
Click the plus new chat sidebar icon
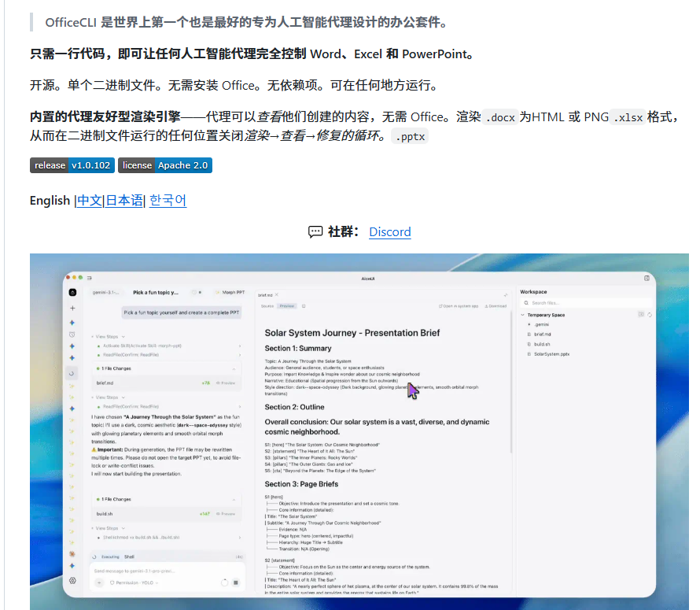72,308
